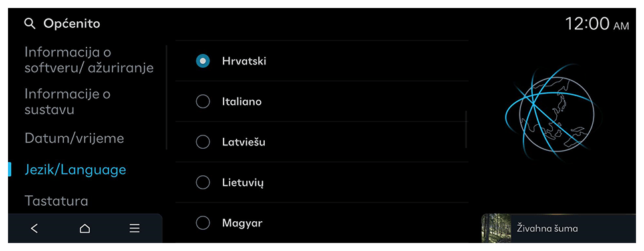Go back with the arrow icon
Viewport: 644px width, 251px height.
click(x=35, y=228)
